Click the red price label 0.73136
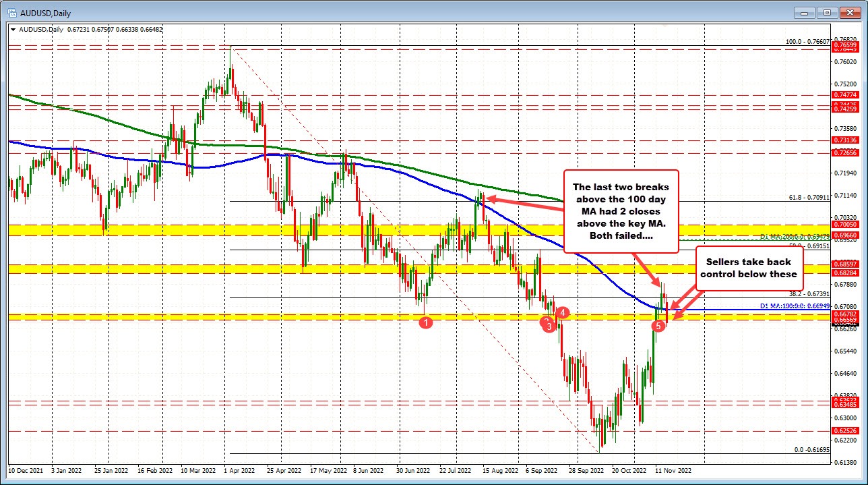The image size is (868, 485). pyautogui.click(x=845, y=140)
